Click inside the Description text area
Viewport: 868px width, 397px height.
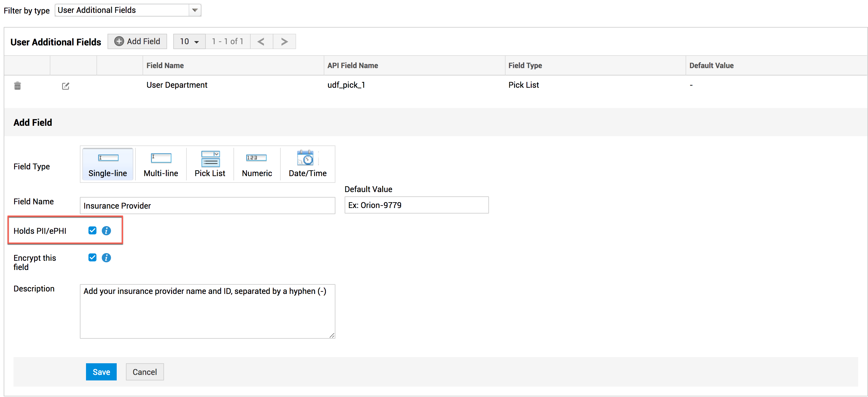pos(207,311)
